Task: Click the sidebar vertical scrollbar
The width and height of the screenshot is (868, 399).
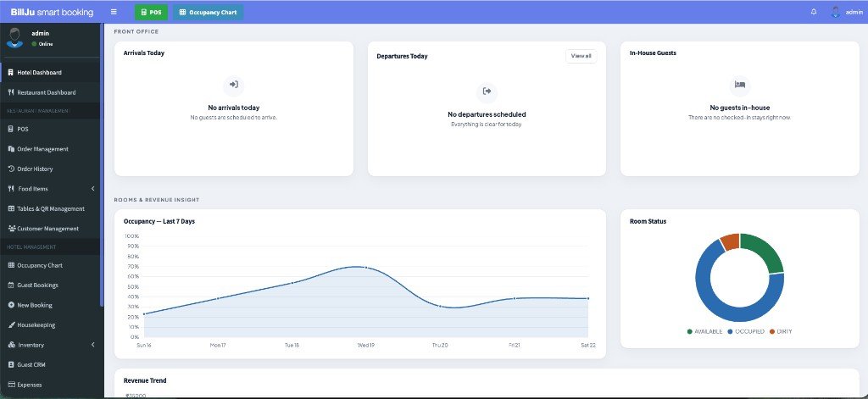Action: [102, 166]
